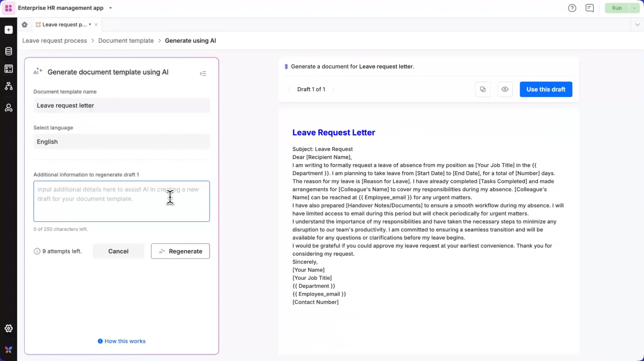Open the How this works link
644x361 pixels.
(122, 341)
